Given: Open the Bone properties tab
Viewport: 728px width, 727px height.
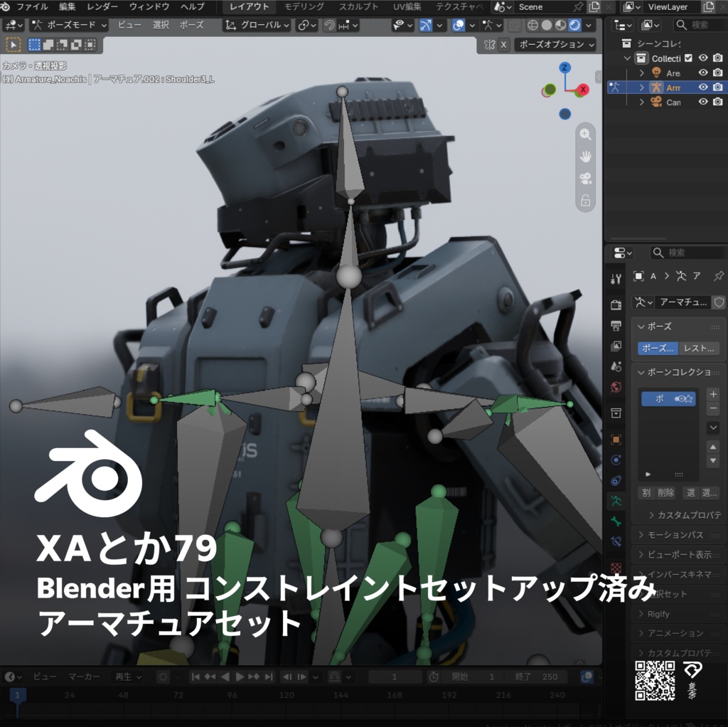Looking at the screenshot, I should 616,521.
